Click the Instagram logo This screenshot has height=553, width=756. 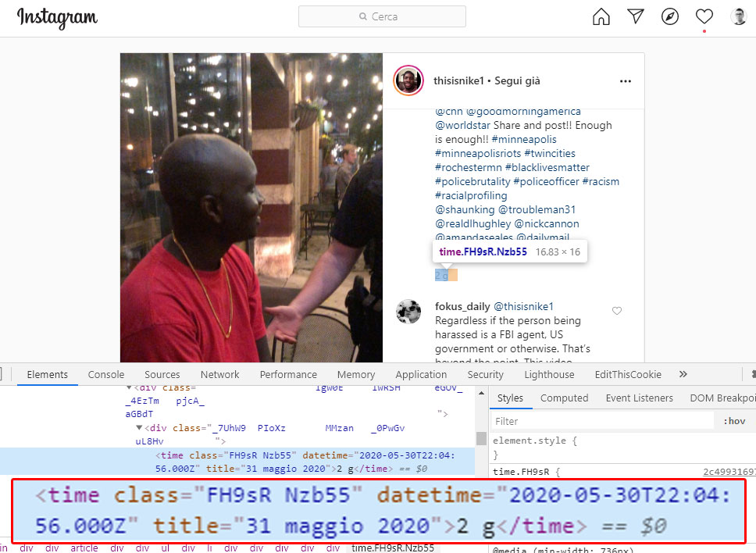(x=57, y=18)
